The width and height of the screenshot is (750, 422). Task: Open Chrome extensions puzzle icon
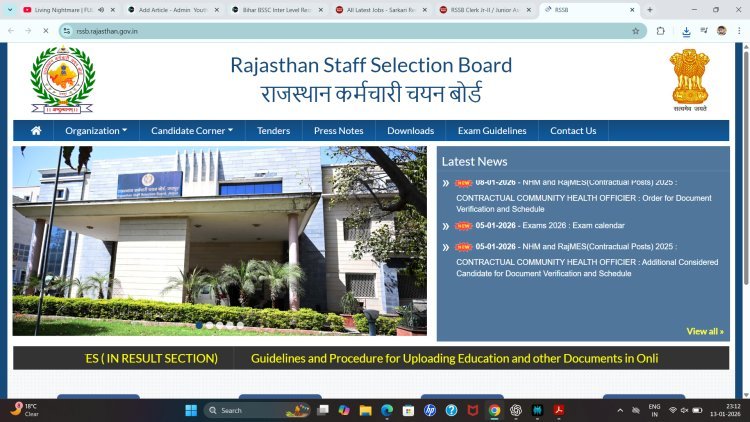(x=661, y=31)
